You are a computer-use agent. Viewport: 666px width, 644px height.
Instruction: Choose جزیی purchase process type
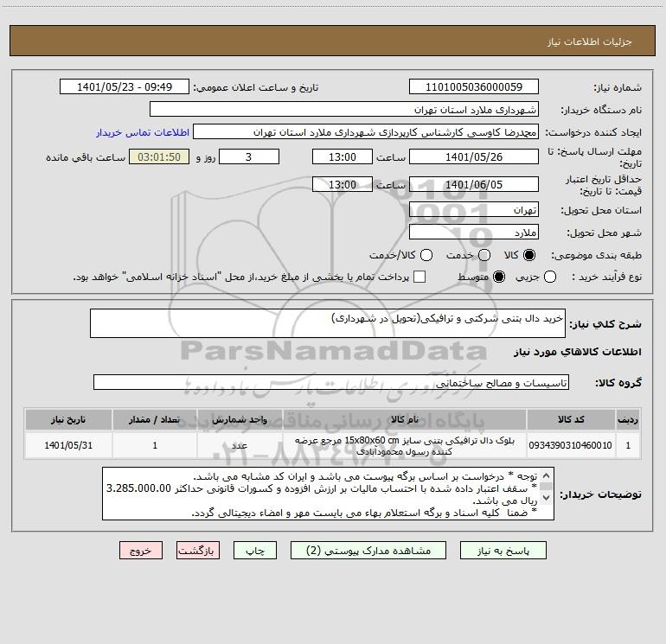tap(549, 277)
